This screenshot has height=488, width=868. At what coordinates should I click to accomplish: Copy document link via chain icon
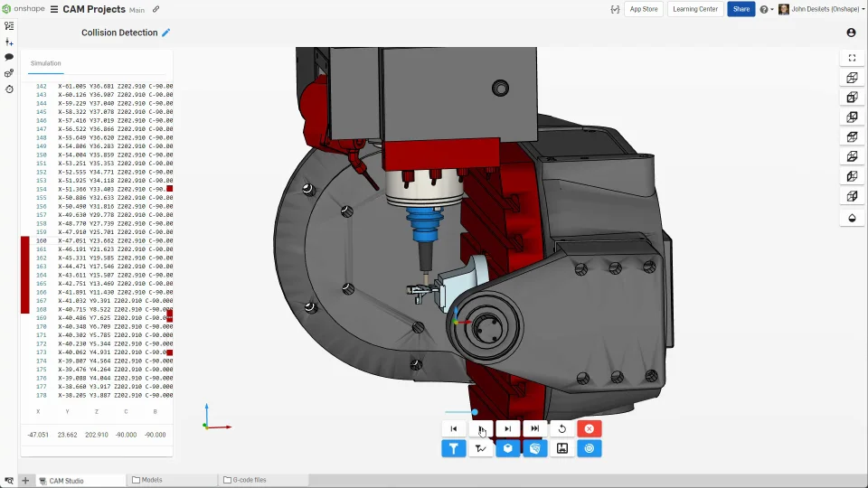(x=156, y=9)
